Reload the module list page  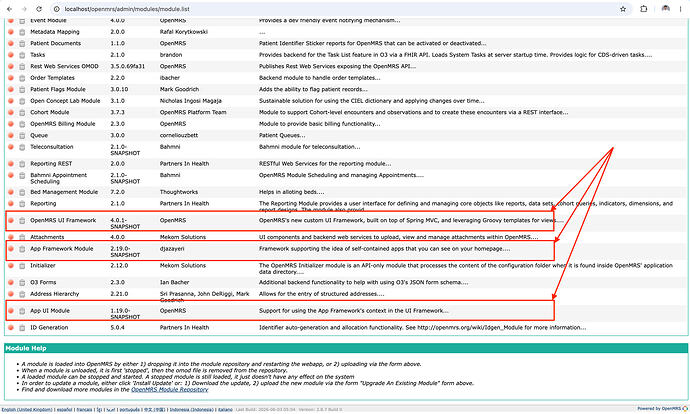click(39, 9)
